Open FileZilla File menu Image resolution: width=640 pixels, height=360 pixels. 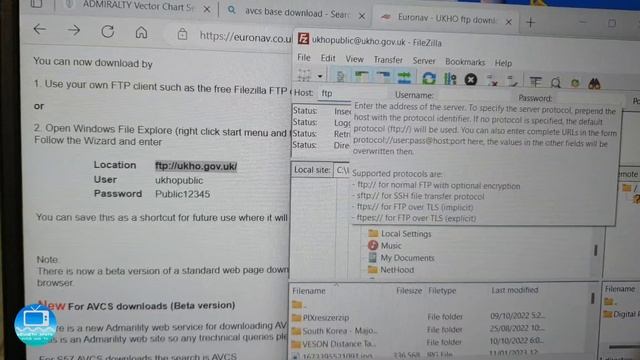(304, 58)
